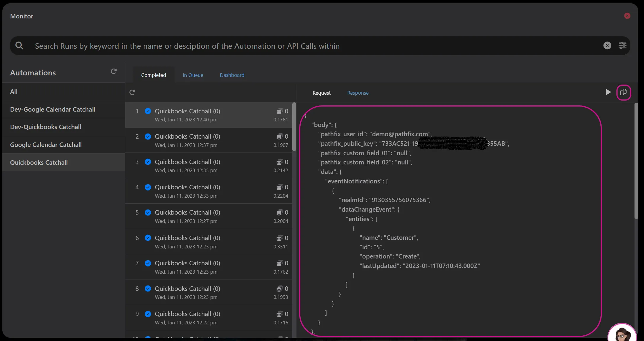644x341 pixels.
Task: Click the search magnifier icon
Action: point(19,45)
